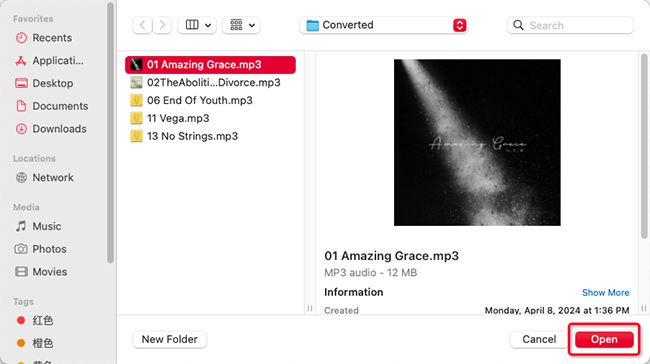Open the item grouping options dropdown

(x=241, y=25)
